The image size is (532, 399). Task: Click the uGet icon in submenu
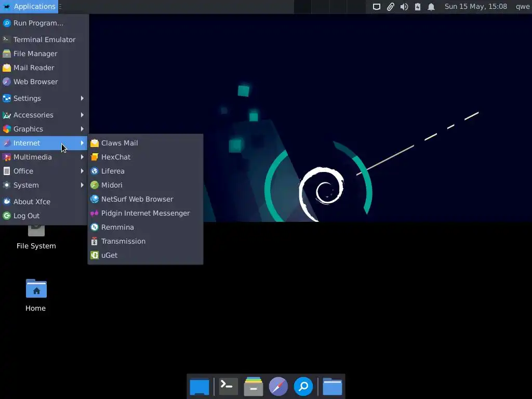pos(95,255)
